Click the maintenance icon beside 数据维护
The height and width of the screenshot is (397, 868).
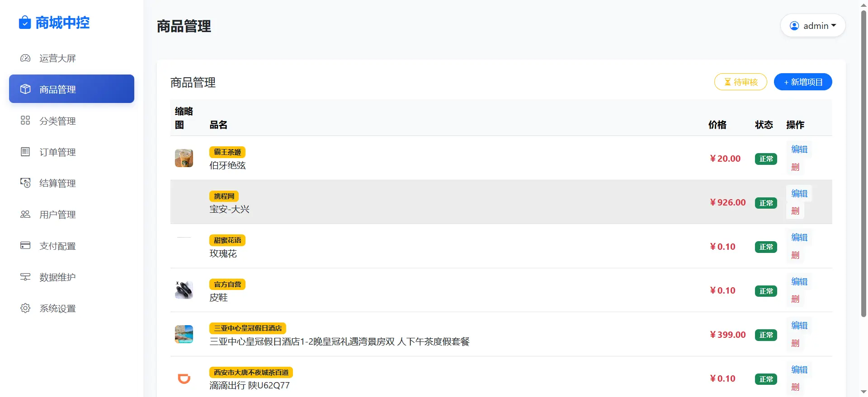25,277
